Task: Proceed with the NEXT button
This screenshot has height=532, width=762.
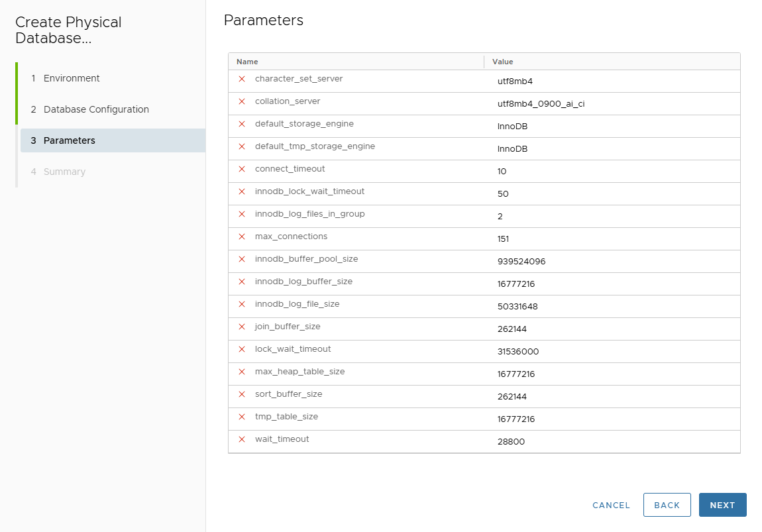Action: pos(722,505)
